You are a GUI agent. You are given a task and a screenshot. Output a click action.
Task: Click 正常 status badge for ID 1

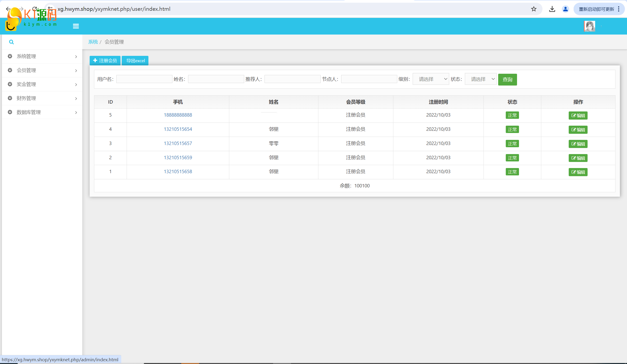tap(512, 172)
